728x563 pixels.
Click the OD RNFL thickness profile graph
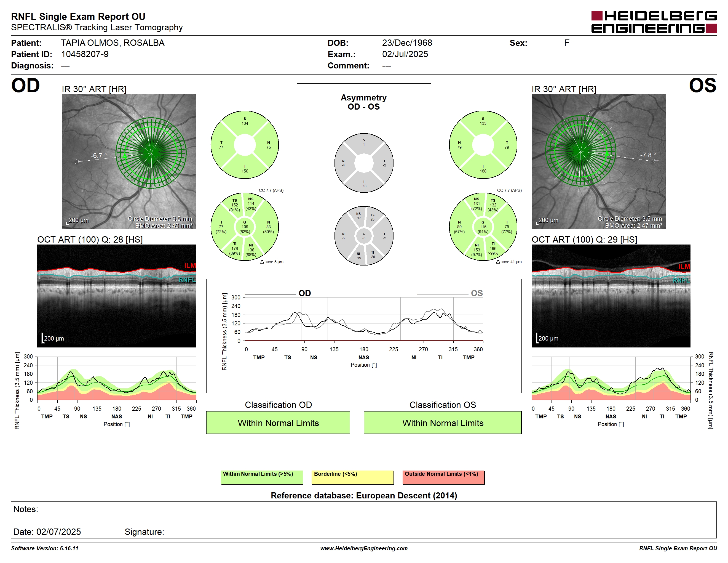117,378
